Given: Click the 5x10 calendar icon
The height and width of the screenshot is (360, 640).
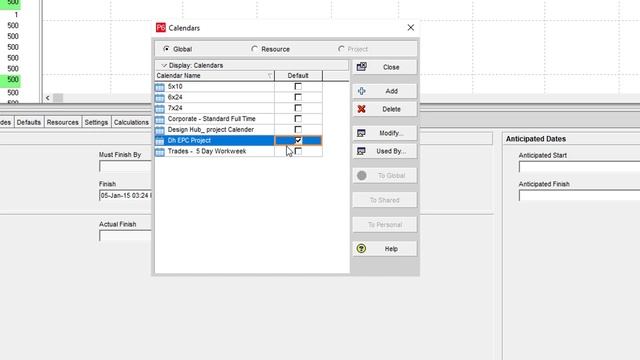Looking at the screenshot, I should coord(160,87).
